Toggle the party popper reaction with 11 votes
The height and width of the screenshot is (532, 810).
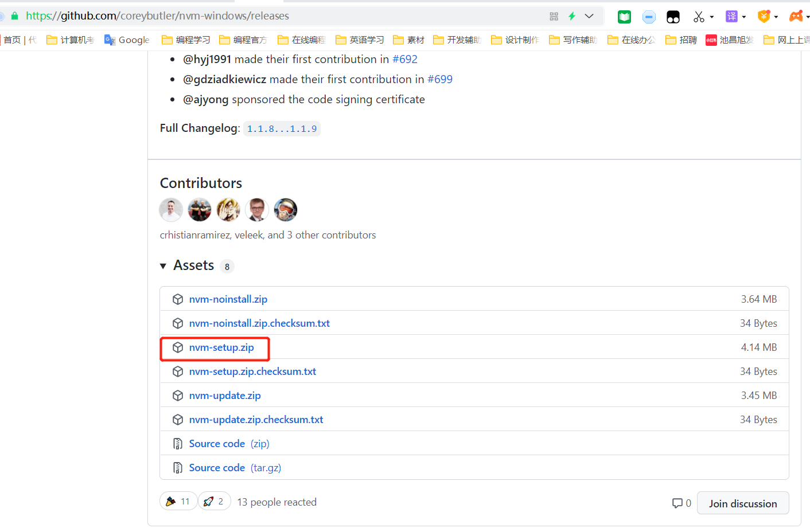(178, 502)
